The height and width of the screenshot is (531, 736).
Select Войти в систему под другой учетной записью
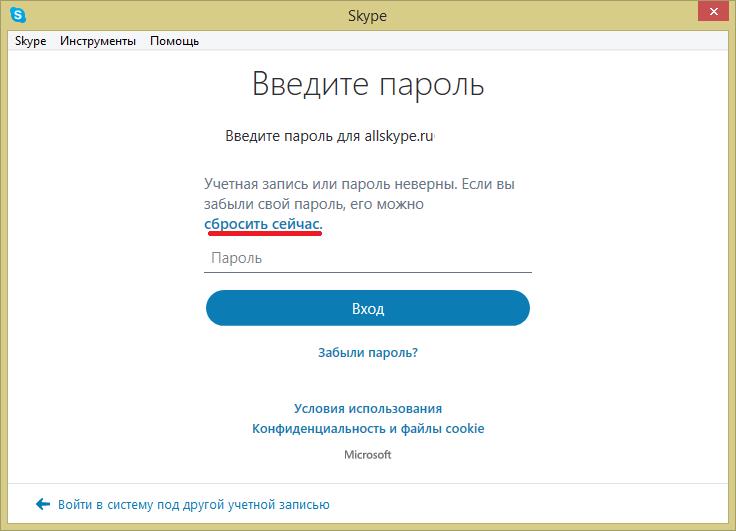point(193,505)
